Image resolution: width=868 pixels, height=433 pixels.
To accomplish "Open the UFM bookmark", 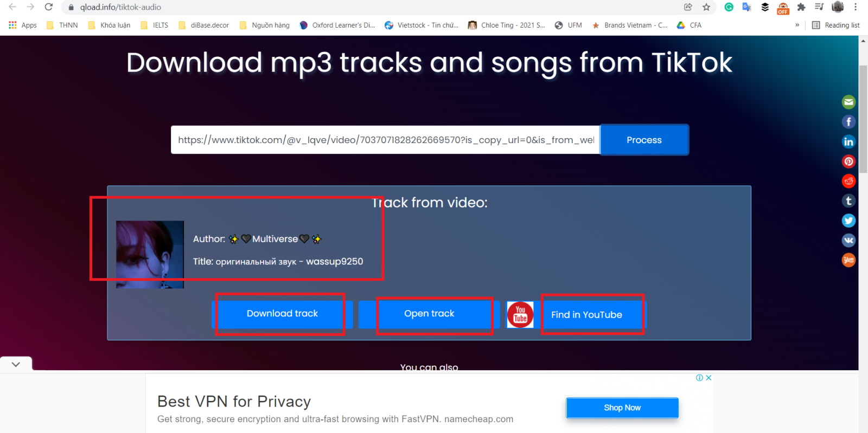I will (569, 25).
